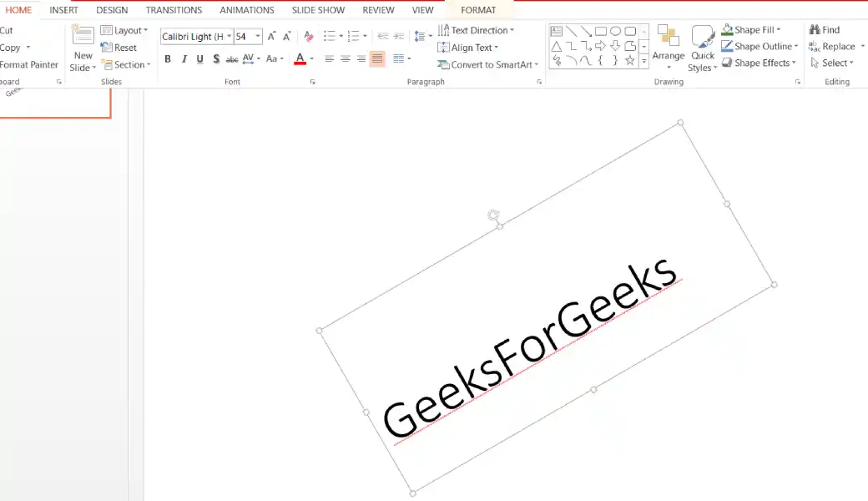This screenshot has width=868, height=501.
Task: Select the Text Box shape
Action: tap(557, 31)
